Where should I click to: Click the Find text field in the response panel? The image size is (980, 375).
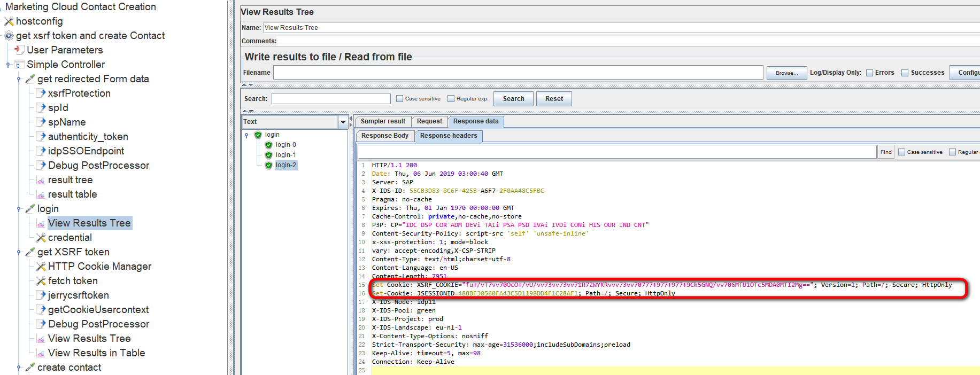[x=616, y=152]
